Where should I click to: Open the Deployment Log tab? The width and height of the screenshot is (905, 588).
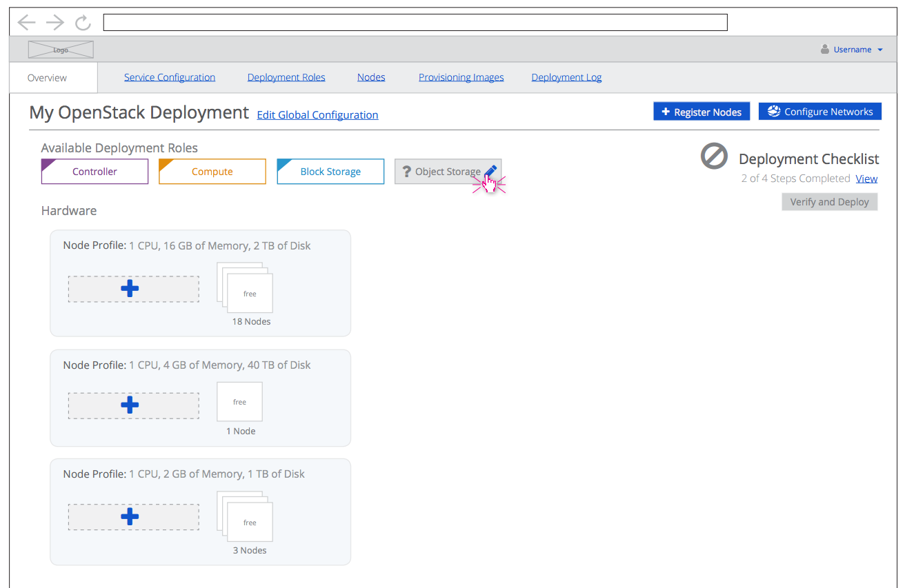coord(566,77)
